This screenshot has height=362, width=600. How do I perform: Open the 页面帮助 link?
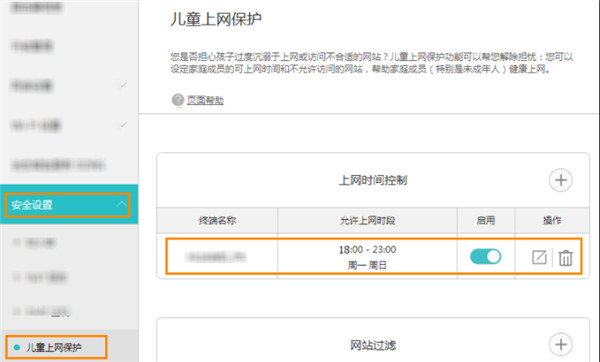pyautogui.click(x=205, y=100)
